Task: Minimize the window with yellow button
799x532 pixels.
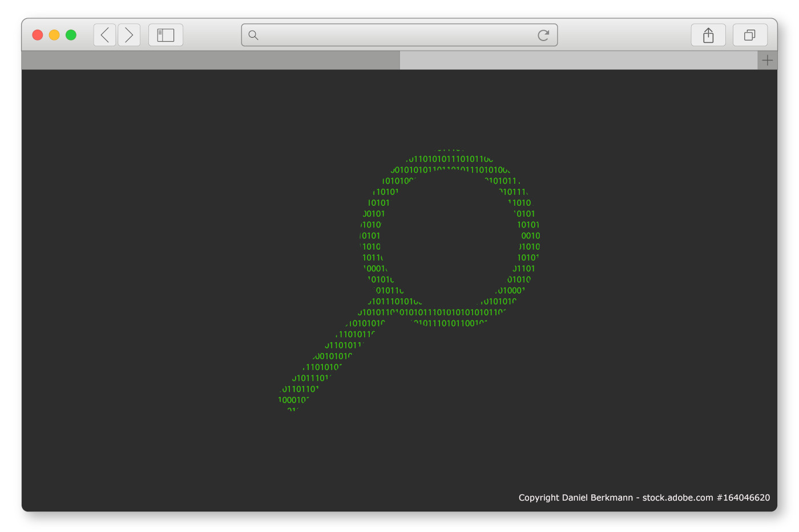Action: pyautogui.click(x=54, y=35)
